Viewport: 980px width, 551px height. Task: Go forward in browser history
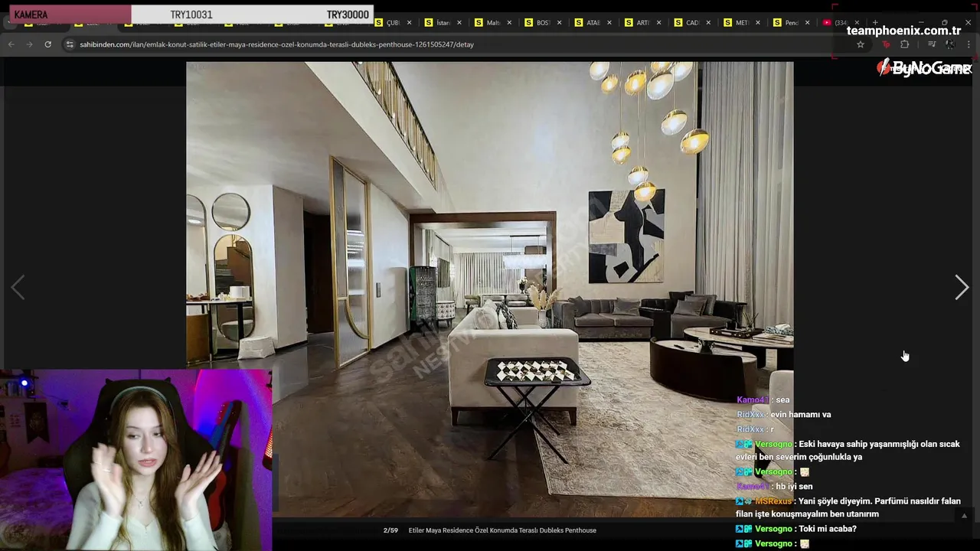(29, 44)
